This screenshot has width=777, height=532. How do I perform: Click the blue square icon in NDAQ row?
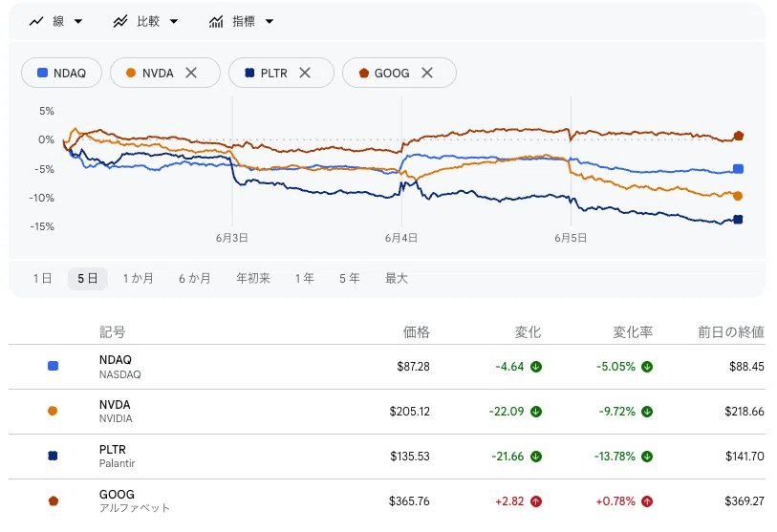coord(53,366)
